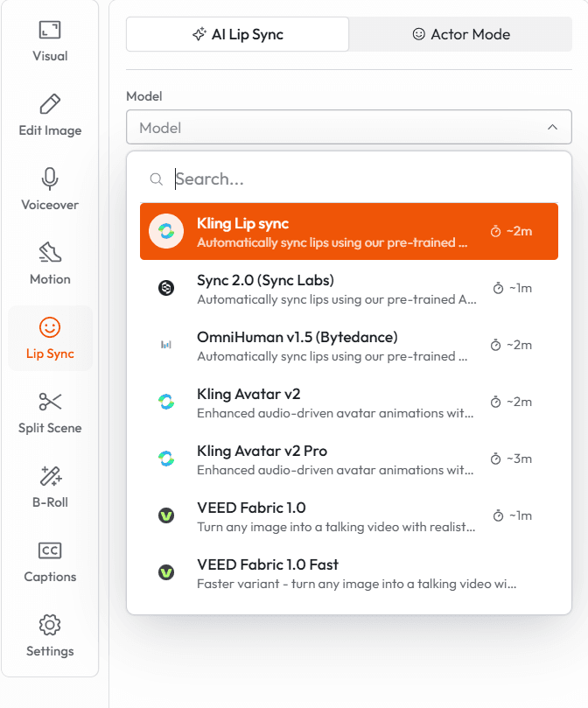The height and width of the screenshot is (708, 588).
Task: Open the Settings gear icon
Action: pos(50,625)
